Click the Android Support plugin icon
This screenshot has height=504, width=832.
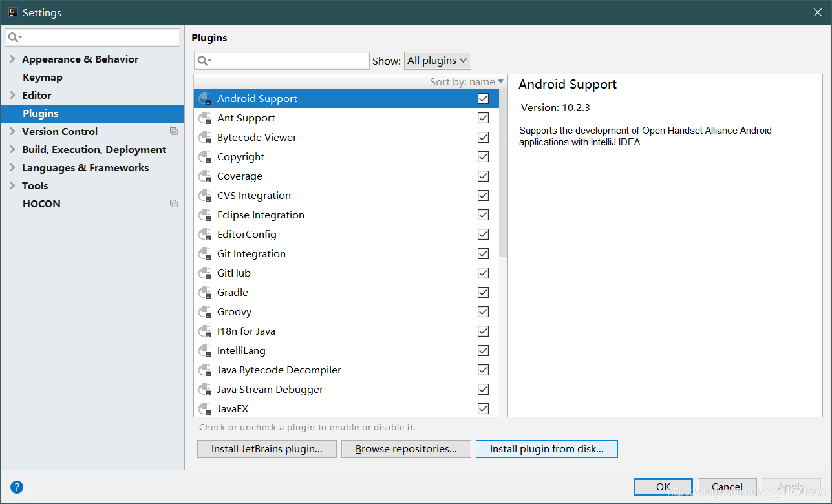point(206,99)
